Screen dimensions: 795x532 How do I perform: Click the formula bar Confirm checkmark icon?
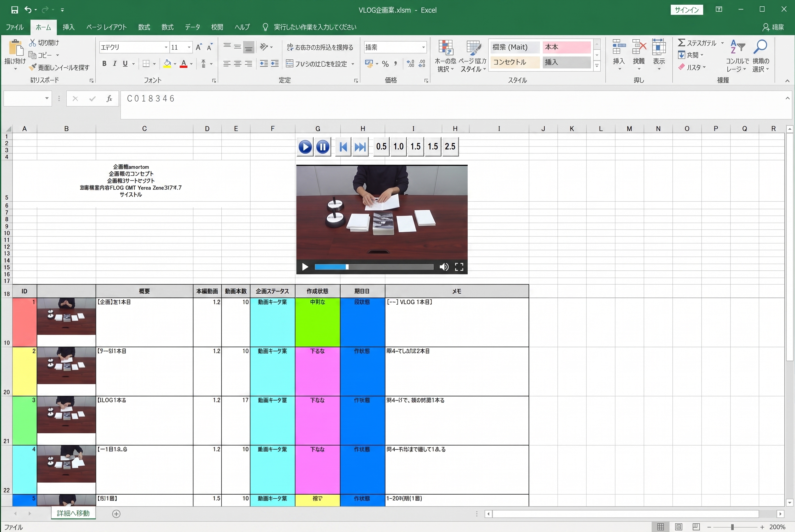coord(92,99)
